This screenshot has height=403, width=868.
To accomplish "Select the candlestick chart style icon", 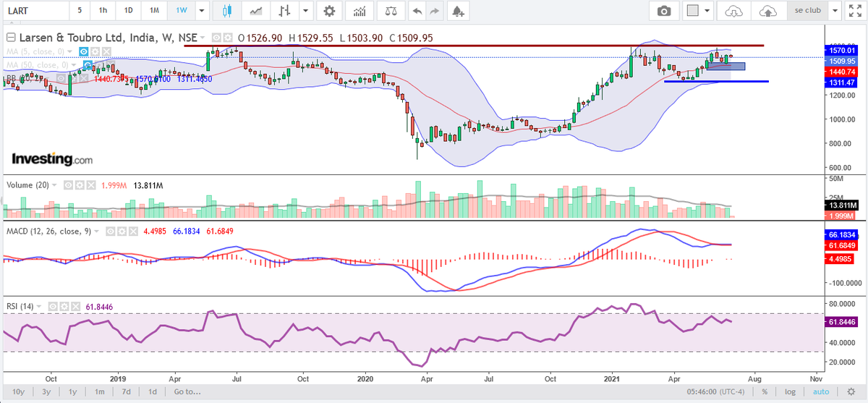I will [227, 11].
